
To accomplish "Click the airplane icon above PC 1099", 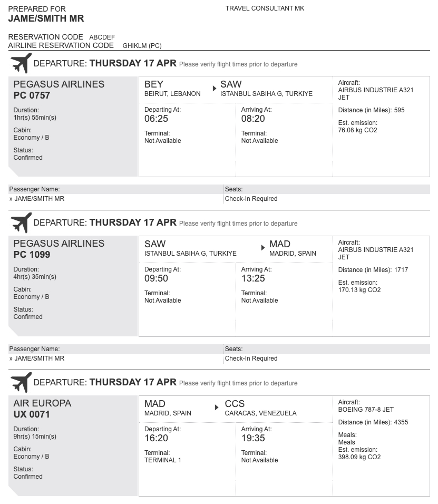I will 21,222.
